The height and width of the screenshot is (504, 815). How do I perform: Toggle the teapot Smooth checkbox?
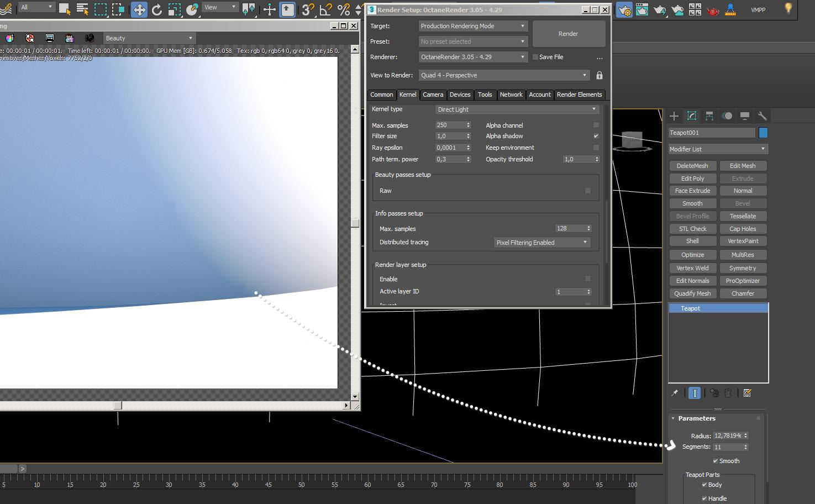[x=716, y=461]
